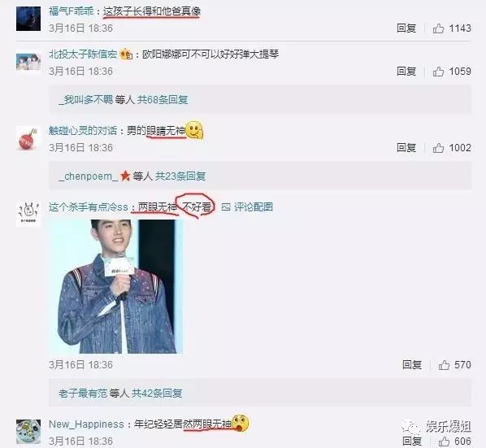The height and width of the screenshot is (448, 486).
Task: Open 老子最有范 user link
Action: click(x=83, y=394)
